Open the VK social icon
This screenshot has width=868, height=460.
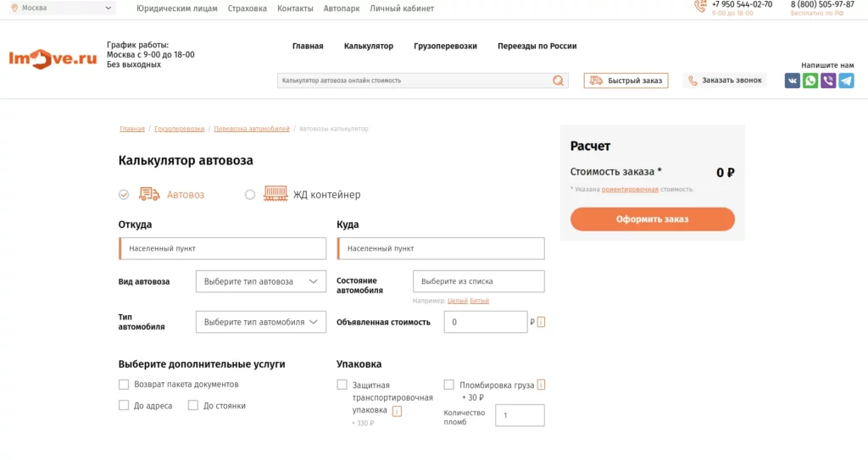point(793,80)
